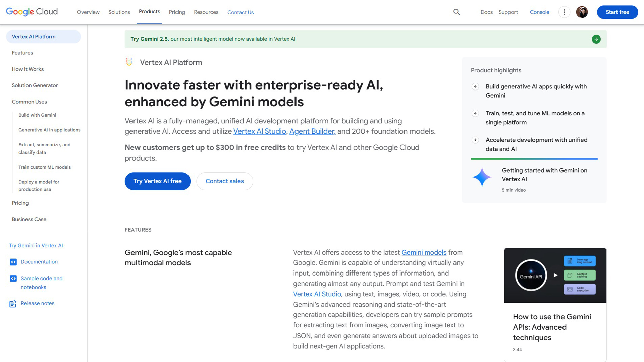The height and width of the screenshot is (362, 644).
Task: Open the Solutions nav menu
Action: tap(119, 12)
